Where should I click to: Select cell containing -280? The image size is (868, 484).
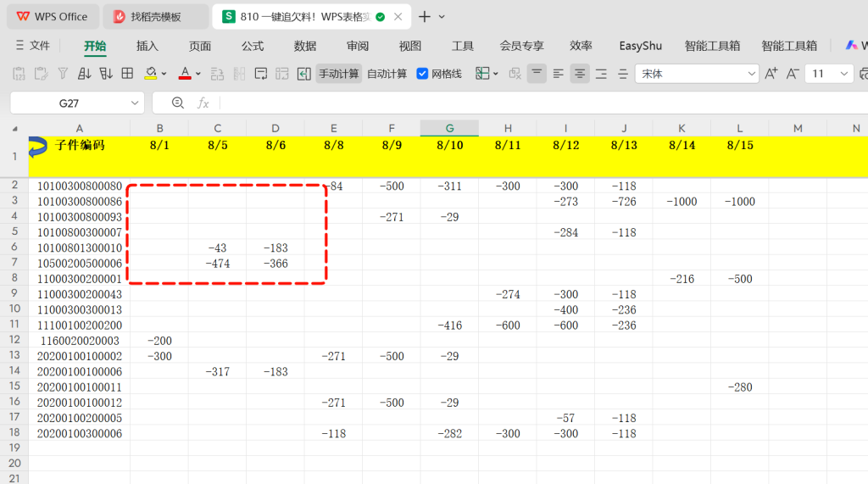point(739,387)
